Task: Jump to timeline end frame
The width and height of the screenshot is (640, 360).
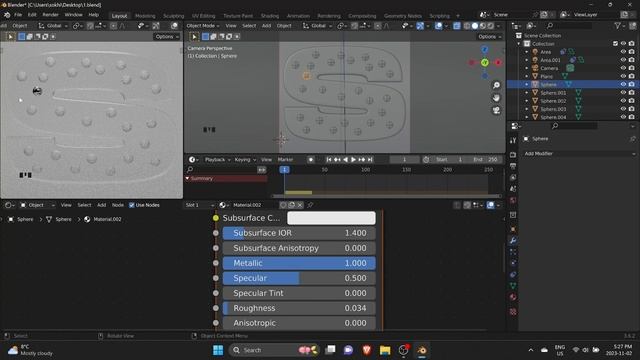Action: click(370, 160)
